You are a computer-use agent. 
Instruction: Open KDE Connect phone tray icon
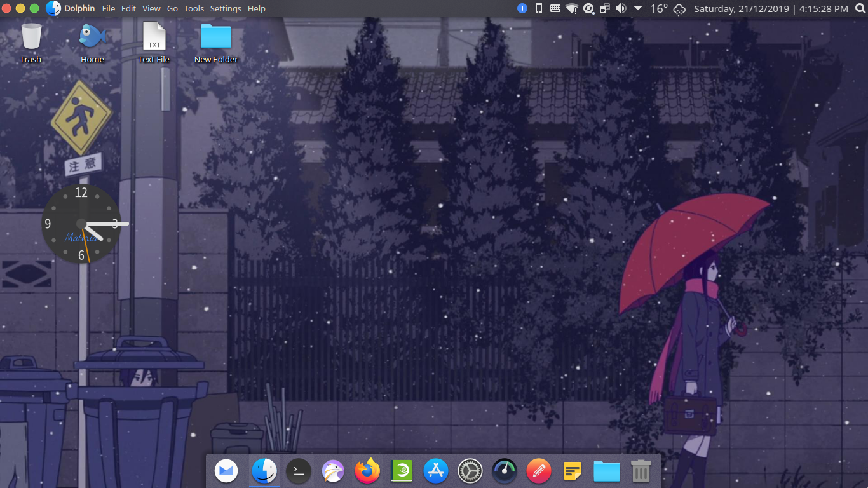tap(539, 8)
